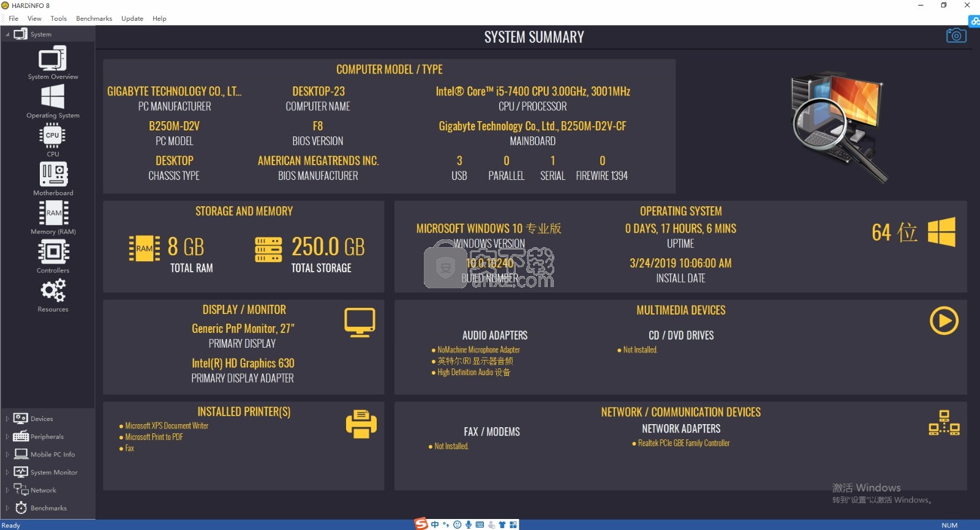
Task: Open the System Overview icon
Action: [x=53, y=59]
